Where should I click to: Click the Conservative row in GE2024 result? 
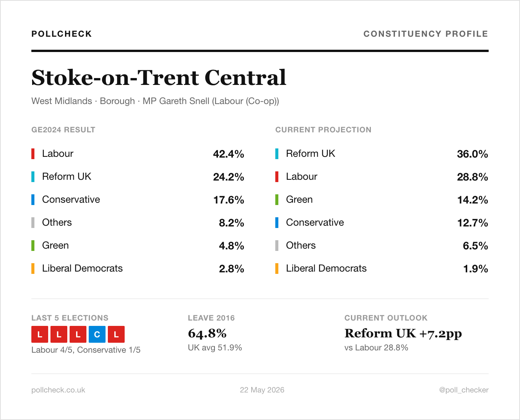(138, 200)
